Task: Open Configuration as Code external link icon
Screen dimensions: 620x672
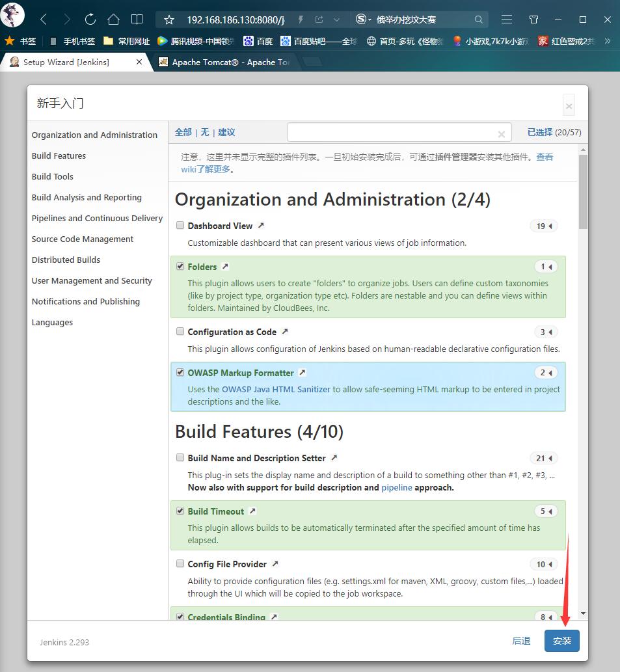Action: (x=285, y=332)
